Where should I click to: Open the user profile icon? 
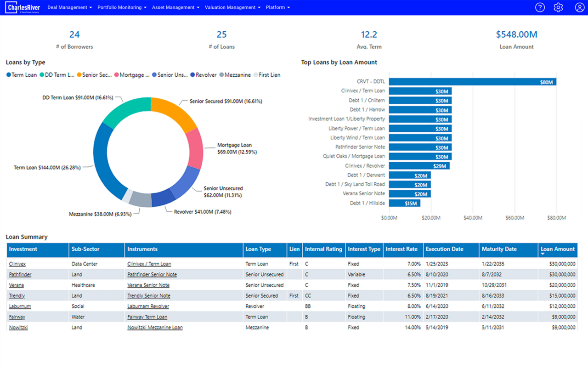click(x=579, y=7)
